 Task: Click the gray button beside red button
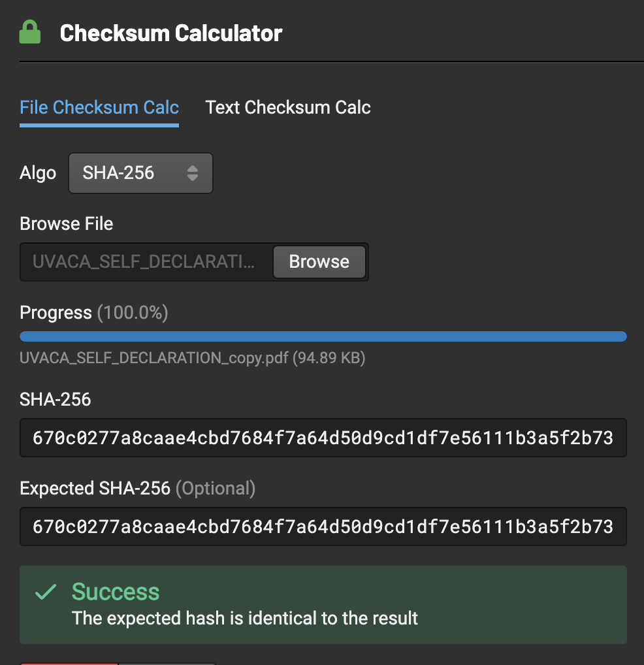coord(167,662)
